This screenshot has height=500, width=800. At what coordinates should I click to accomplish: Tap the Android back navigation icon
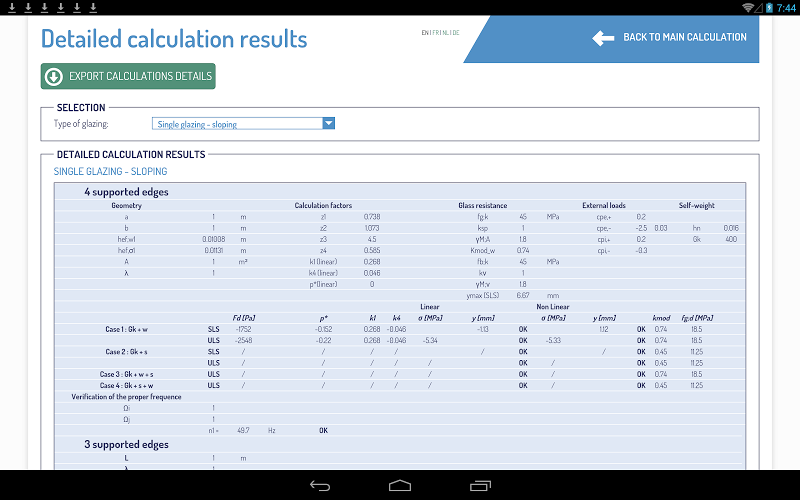320,486
